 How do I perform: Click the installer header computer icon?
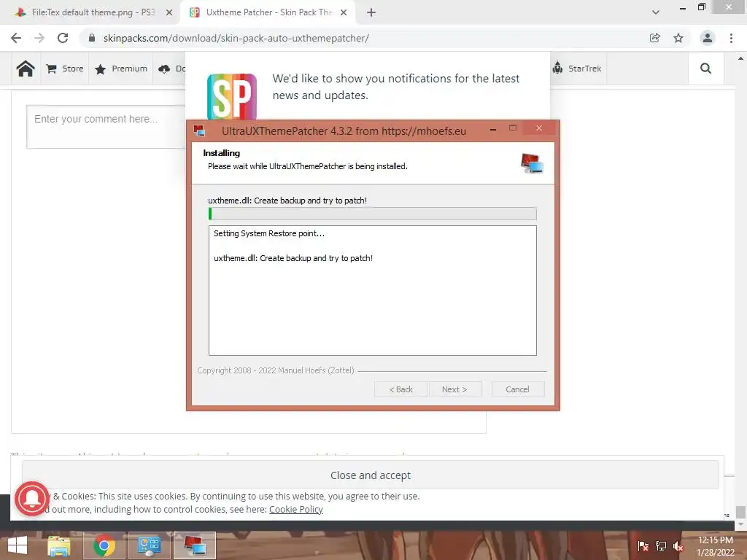[532, 163]
